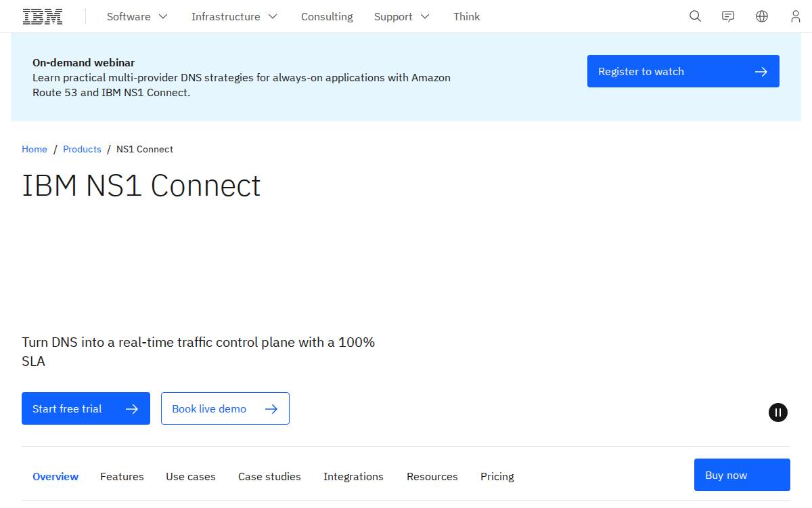Open the globe region selector
This screenshot has width=812, height=508.
(x=762, y=16)
